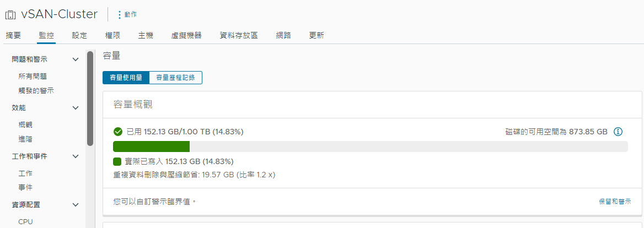Collapse the 問題和警示 section
The image size is (644, 228).
75,59
